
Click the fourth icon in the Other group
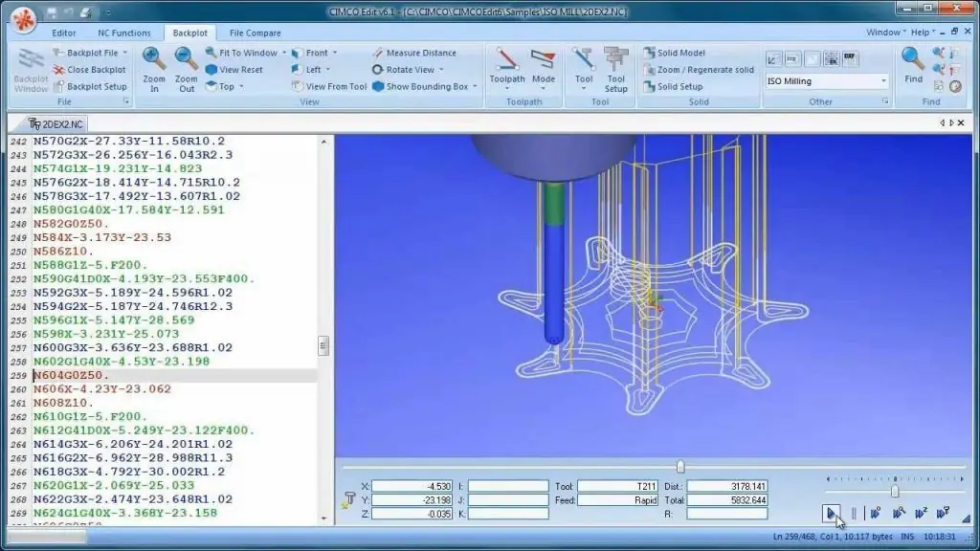point(832,58)
